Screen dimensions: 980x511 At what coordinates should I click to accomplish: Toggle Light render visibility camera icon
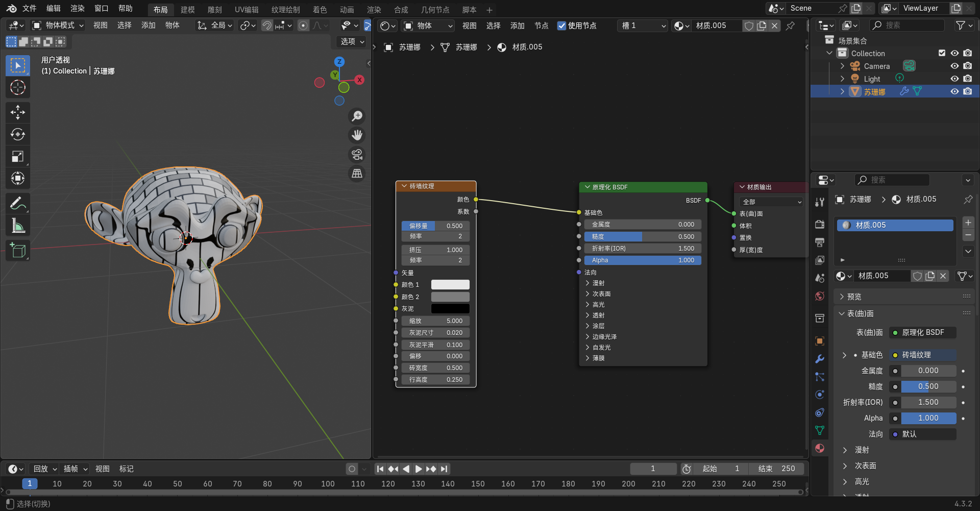click(967, 79)
